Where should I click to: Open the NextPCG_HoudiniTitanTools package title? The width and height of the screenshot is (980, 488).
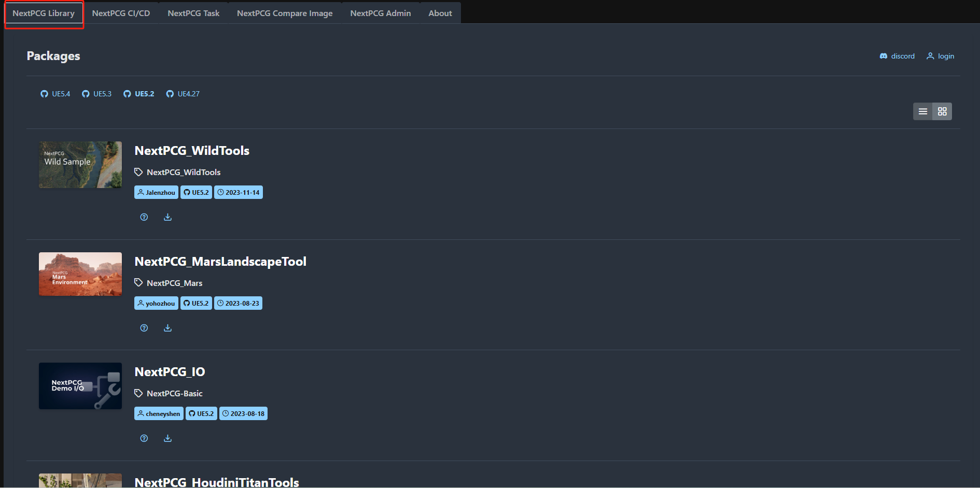pyautogui.click(x=217, y=482)
